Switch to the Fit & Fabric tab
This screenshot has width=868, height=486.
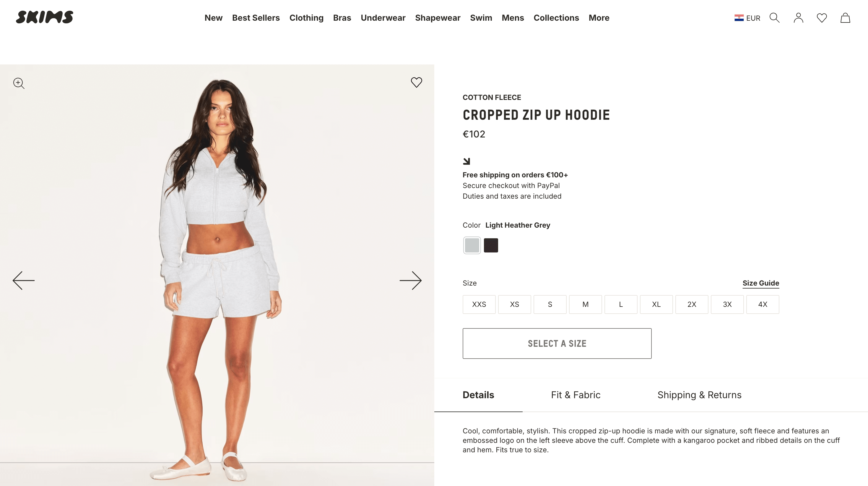pyautogui.click(x=576, y=395)
